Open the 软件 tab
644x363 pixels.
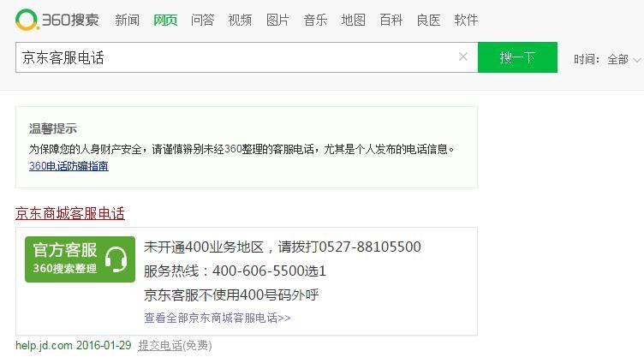[x=466, y=20]
